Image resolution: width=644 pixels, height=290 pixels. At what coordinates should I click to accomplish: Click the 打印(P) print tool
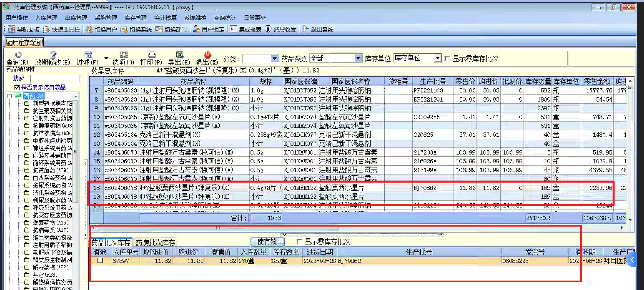click(x=151, y=59)
